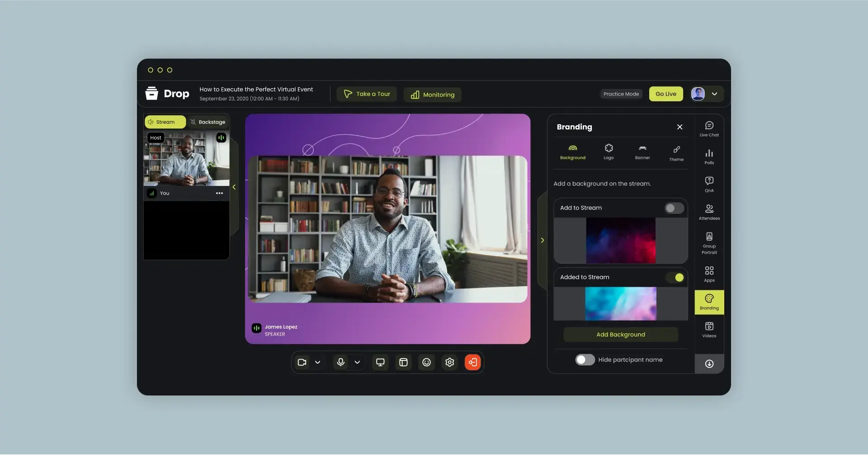Click the leave session button
This screenshot has height=455, width=868.
(472, 362)
